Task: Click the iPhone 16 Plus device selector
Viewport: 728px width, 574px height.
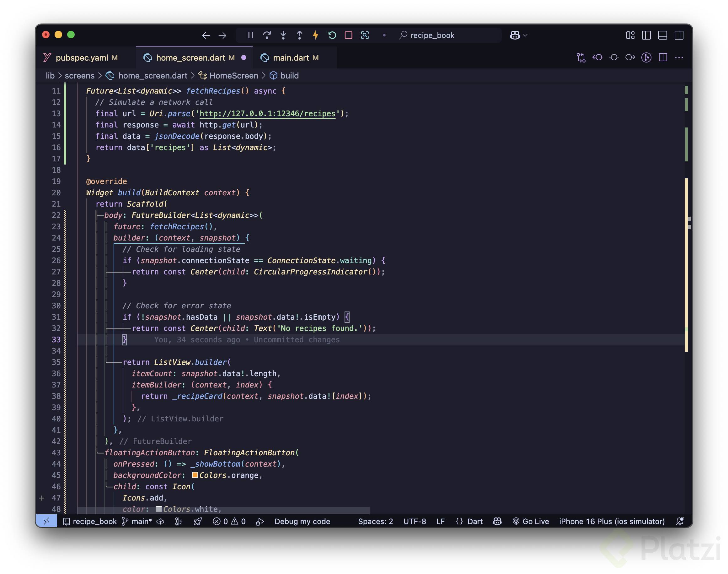Action: [x=612, y=521]
